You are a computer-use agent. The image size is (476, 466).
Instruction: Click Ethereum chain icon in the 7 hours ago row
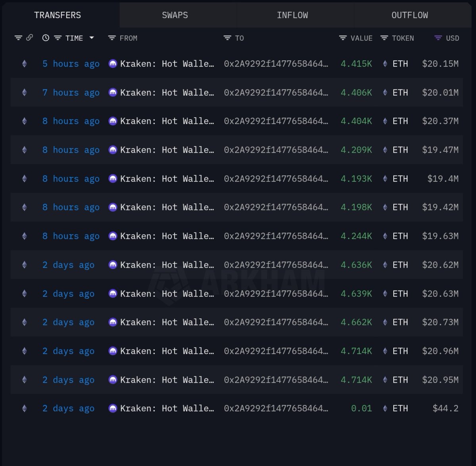point(25,93)
